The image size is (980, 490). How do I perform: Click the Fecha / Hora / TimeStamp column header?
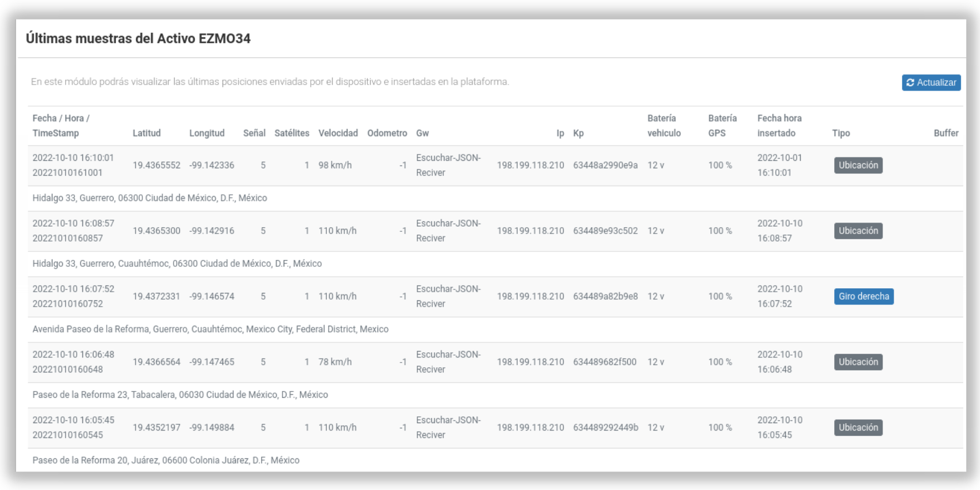(x=61, y=126)
